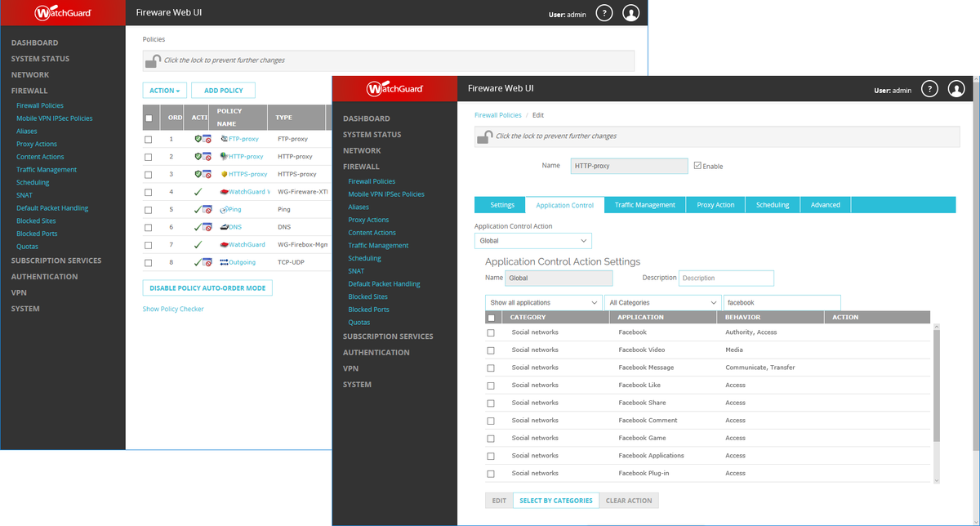Uncheck the Enable checkbox for HTTP-proxy
The height and width of the screenshot is (526, 980).
[x=699, y=165]
